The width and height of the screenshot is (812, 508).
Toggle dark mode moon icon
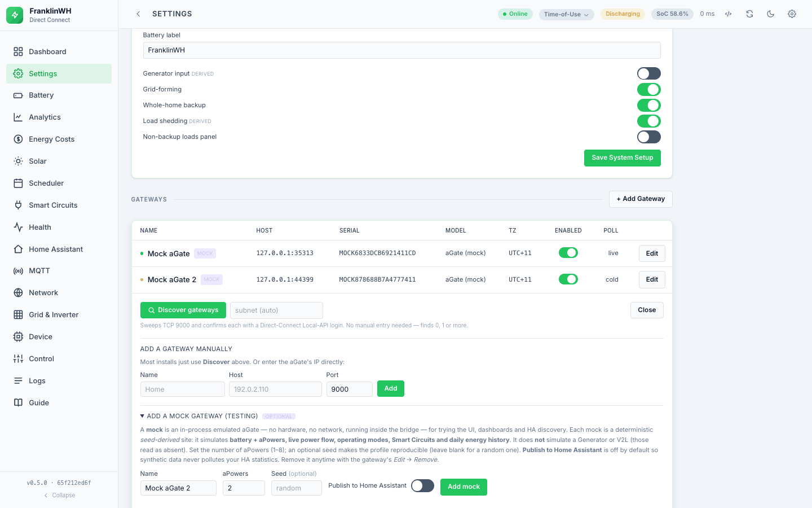[x=770, y=14]
